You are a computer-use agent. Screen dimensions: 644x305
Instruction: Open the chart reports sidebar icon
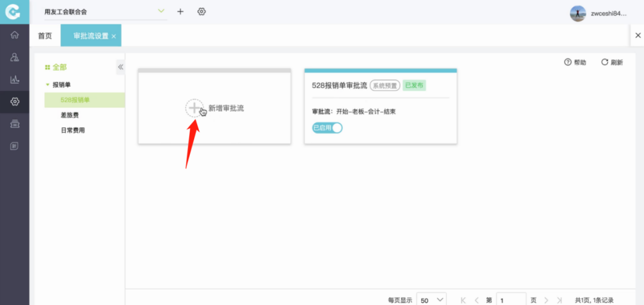point(15,79)
